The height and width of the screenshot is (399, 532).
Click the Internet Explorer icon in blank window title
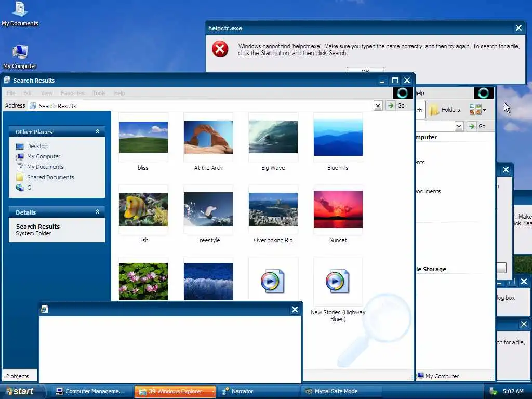point(45,309)
